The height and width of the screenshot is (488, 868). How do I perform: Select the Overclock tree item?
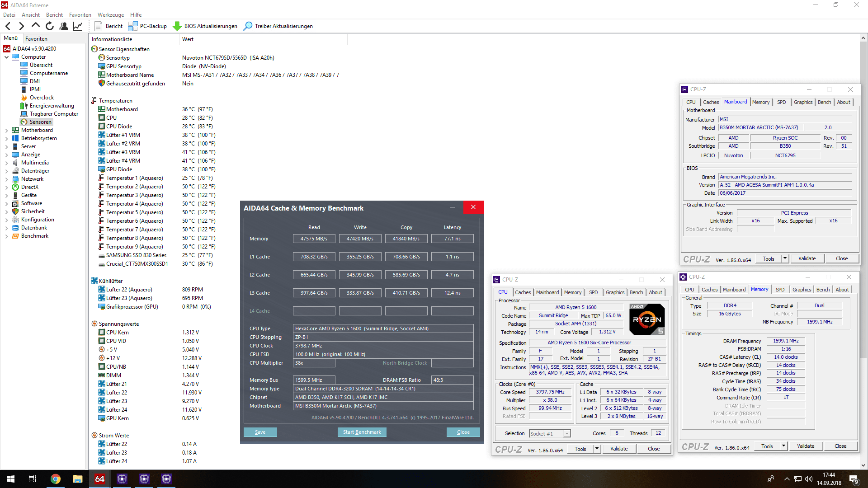42,98
